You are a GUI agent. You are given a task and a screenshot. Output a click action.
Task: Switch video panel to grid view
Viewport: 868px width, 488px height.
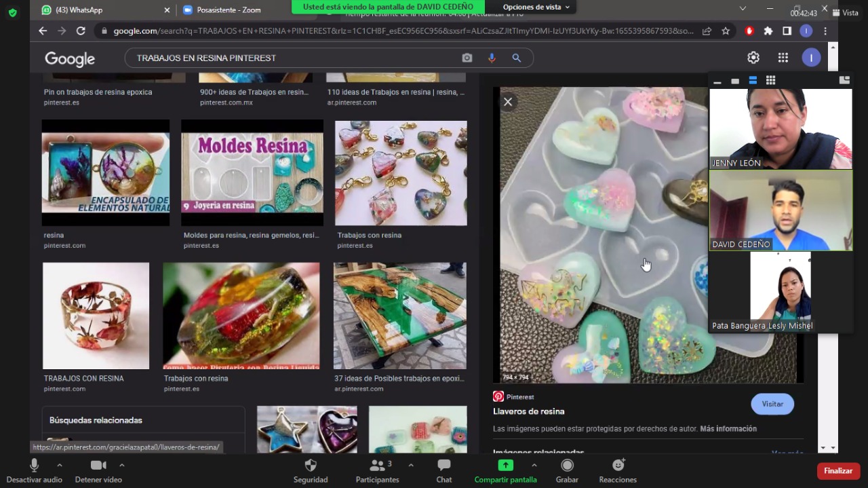(770, 81)
